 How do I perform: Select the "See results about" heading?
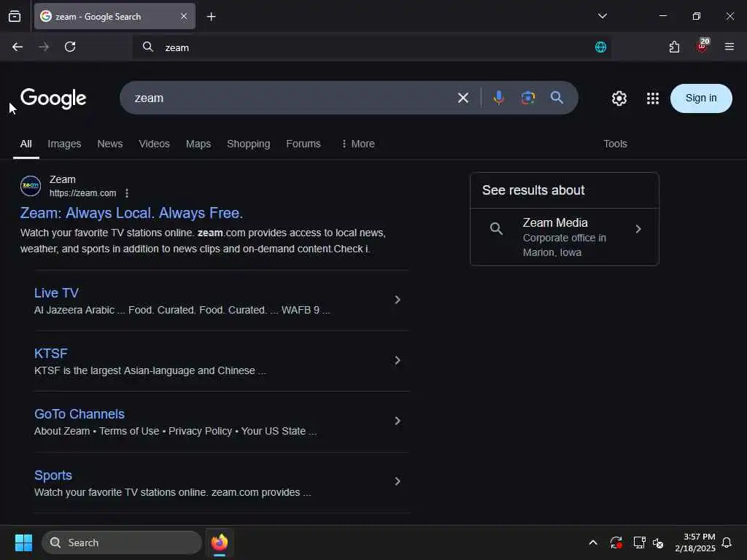[x=533, y=190]
